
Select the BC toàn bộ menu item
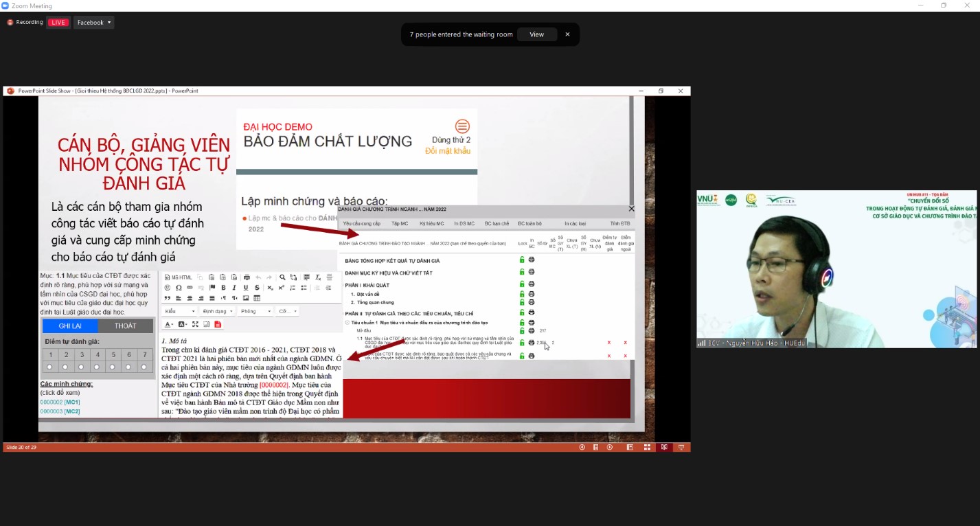coord(529,224)
